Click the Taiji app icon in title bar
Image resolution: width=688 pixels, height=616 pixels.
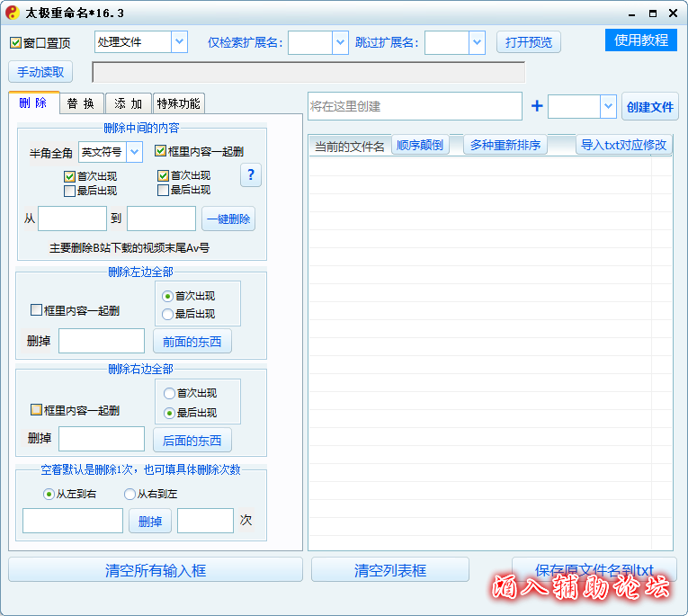12,13
